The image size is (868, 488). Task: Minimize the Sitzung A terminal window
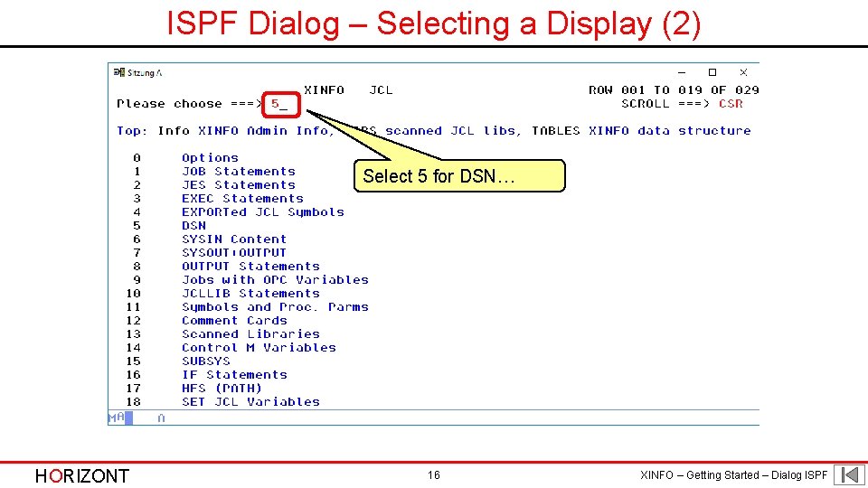(682, 72)
